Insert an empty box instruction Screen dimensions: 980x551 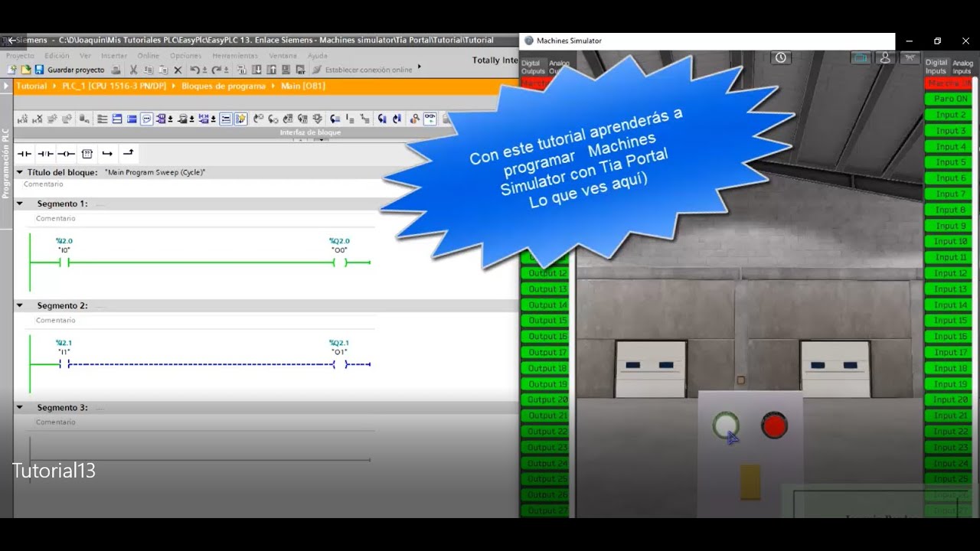[x=87, y=154]
